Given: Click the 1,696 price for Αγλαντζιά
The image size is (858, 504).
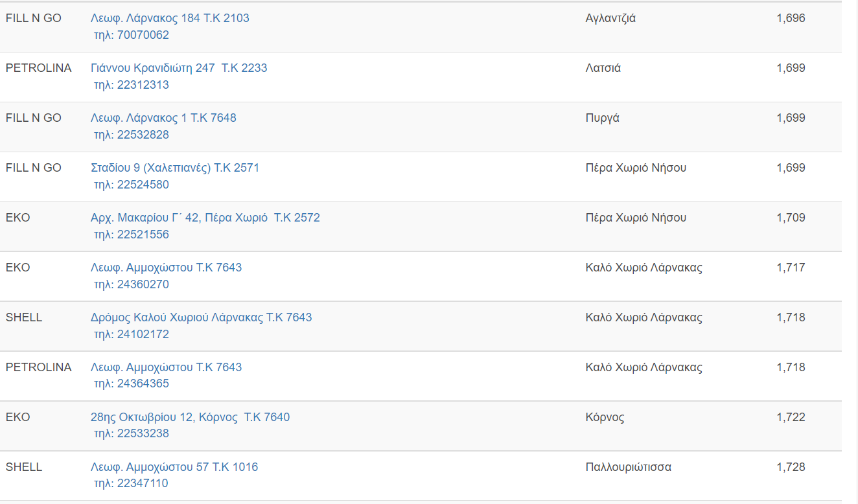Looking at the screenshot, I should (791, 18).
